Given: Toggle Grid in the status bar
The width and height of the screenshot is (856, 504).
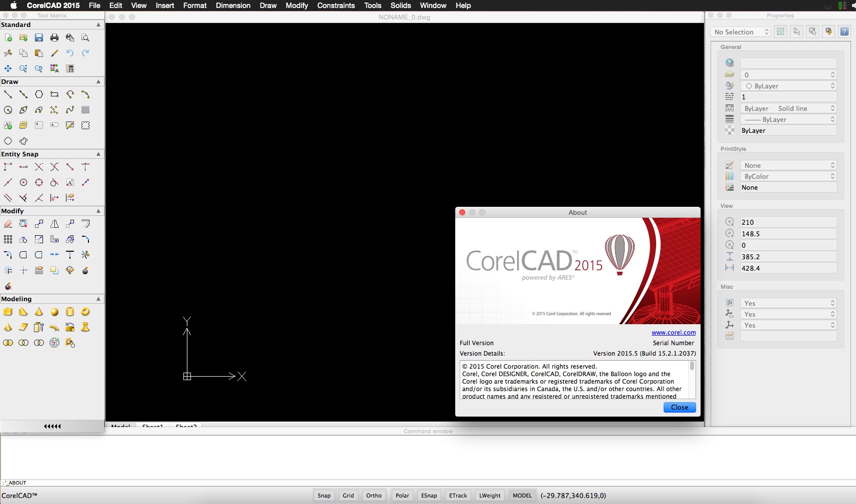Looking at the screenshot, I should [348, 496].
